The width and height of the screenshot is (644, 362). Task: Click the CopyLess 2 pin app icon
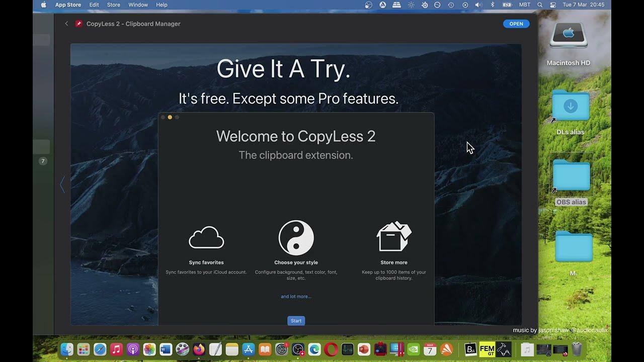(x=78, y=24)
